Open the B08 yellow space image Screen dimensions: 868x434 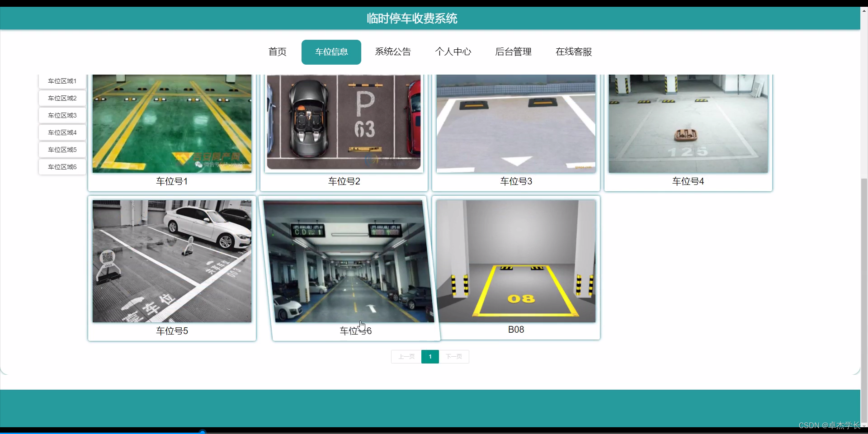point(516,261)
